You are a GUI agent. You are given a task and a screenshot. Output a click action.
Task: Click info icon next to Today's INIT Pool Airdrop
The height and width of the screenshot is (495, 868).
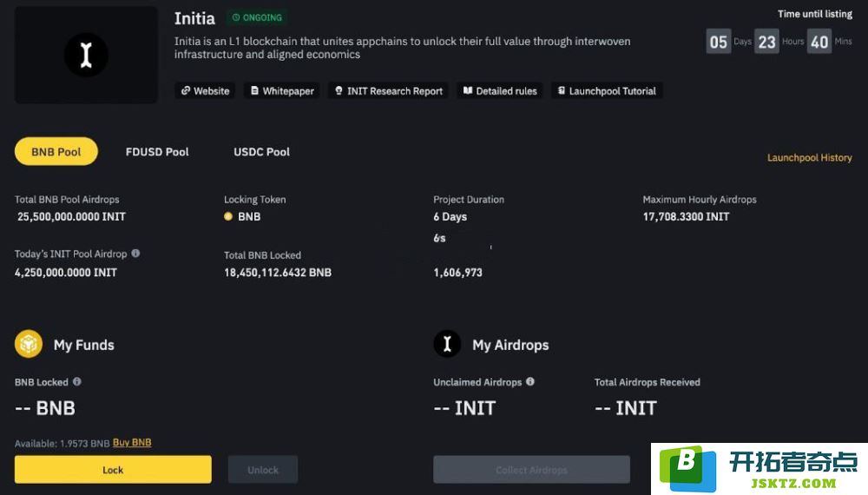tap(135, 253)
